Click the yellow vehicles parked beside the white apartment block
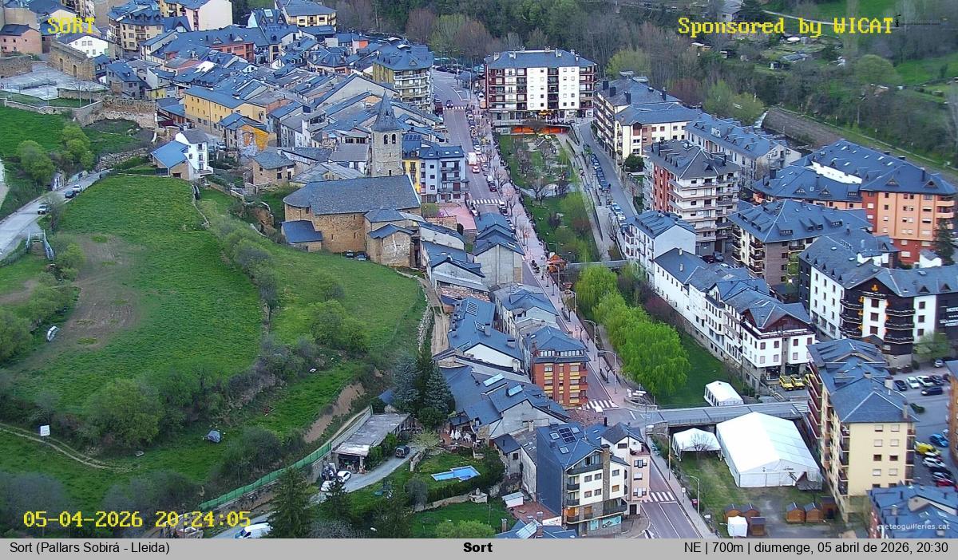This screenshot has height=560, width=958. 791,383
